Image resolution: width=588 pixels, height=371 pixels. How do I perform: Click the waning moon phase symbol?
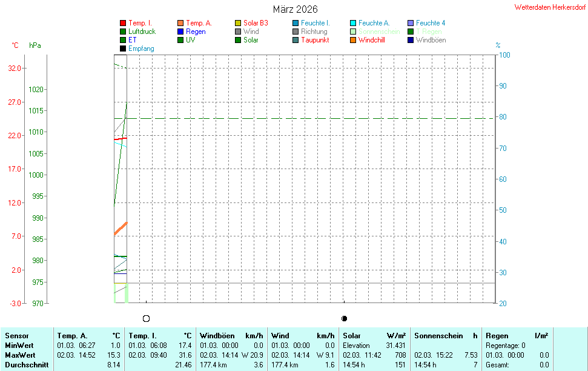[344, 318]
